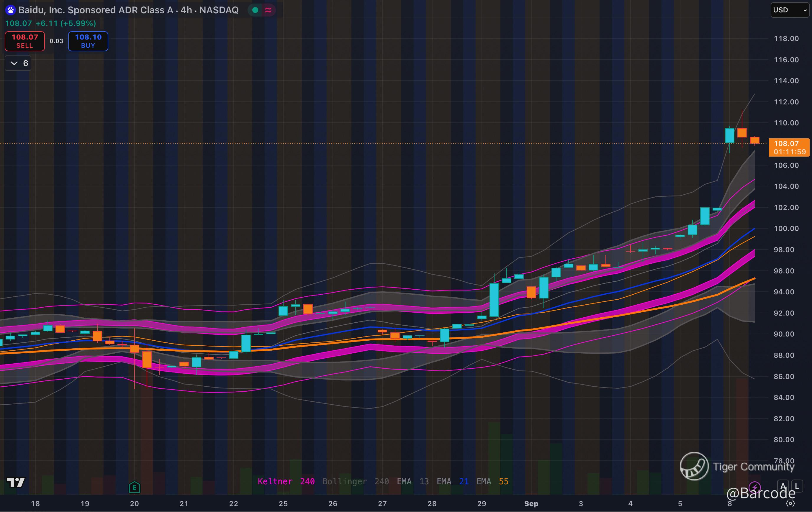
Task: Click the Sep date label on time axis
Action: pyautogui.click(x=531, y=503)
